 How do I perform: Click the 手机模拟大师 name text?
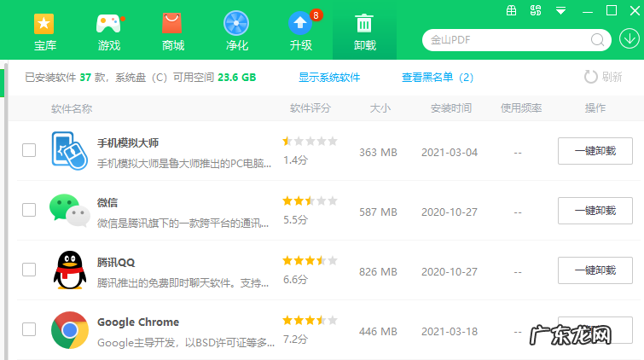pos(128,143)
